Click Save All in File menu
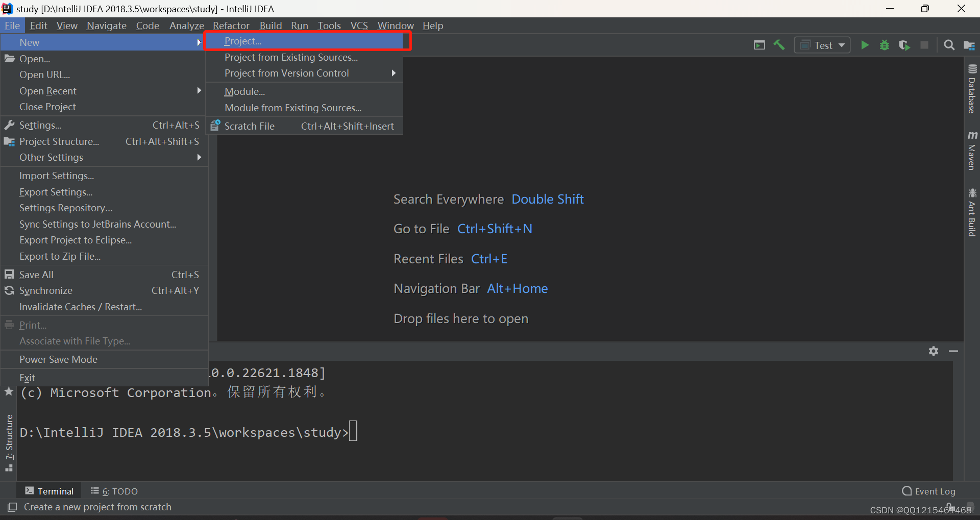Screen dimensions: 980x520 pos(103,275)
